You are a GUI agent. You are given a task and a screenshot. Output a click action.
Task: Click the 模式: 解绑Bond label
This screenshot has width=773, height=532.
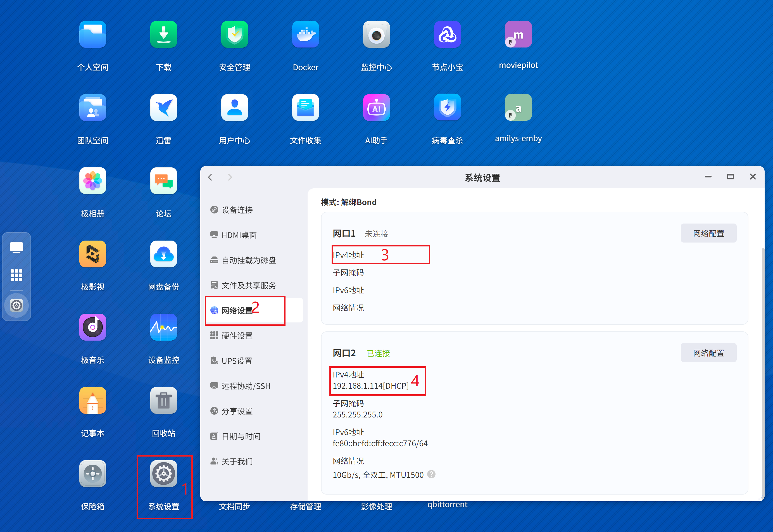click(x=349, y=202)
